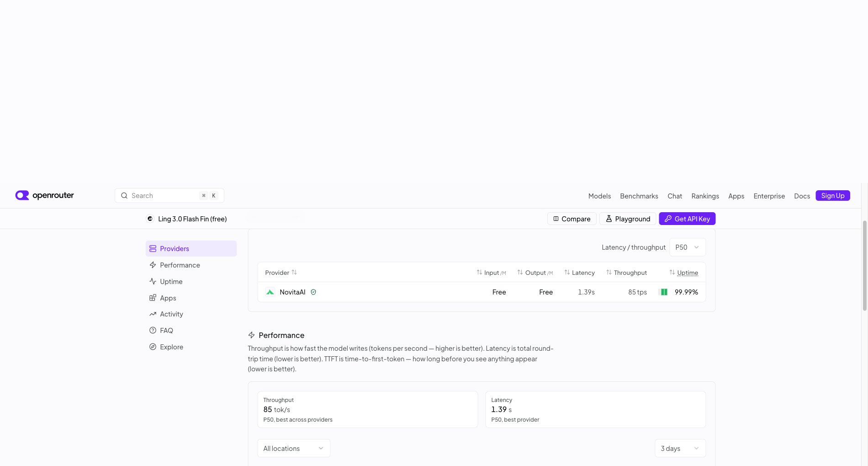Click the page's vertical scrollbar thumb

tap(864, 265)
